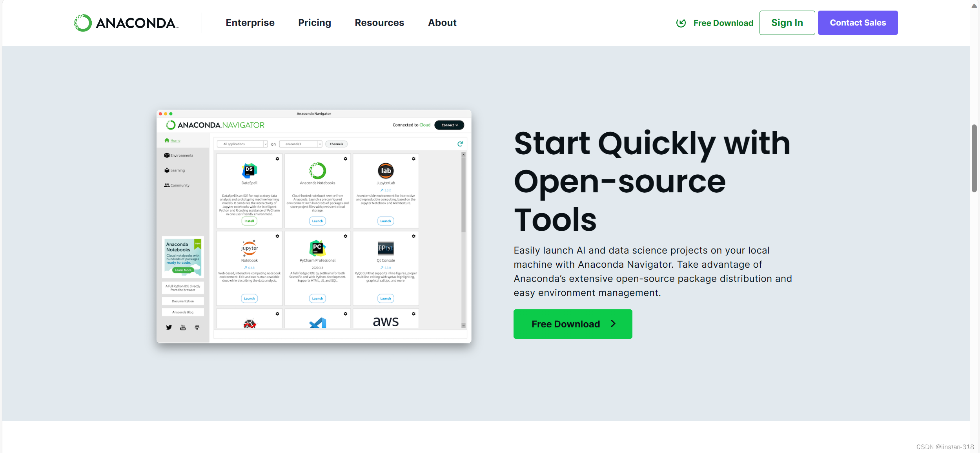This screenshot has width=980, height=453.
Task: Click the Jupyter Notebook logo icon
Action: pos(249,248)
